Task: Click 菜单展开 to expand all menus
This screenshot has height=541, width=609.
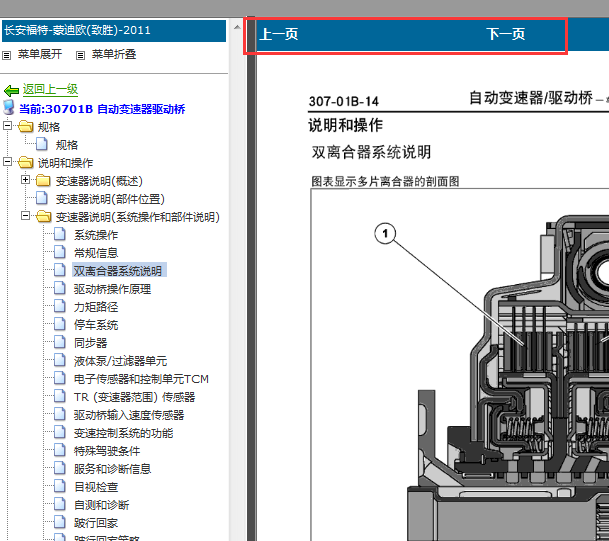Action: 40,54
